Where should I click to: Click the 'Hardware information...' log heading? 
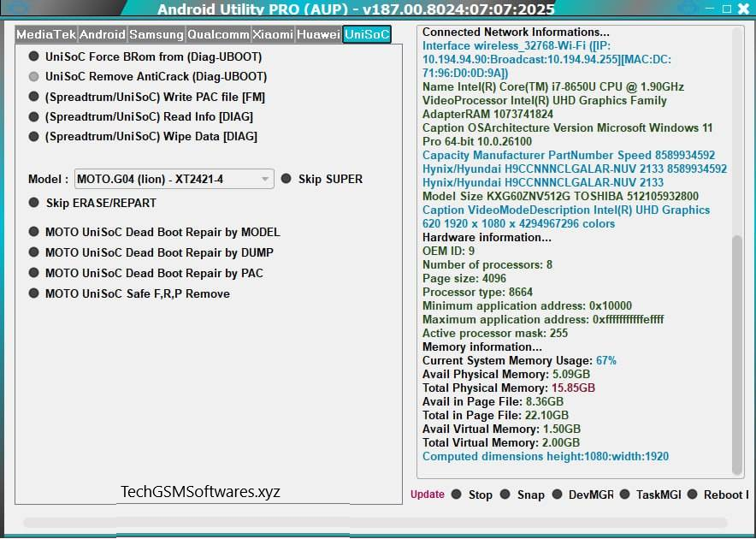(x=487, y=237)
